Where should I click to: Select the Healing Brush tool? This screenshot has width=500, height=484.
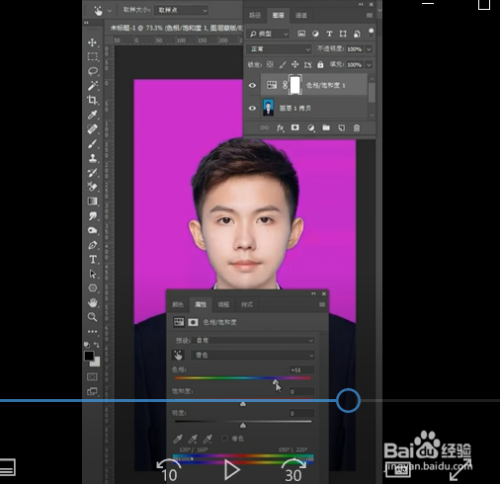(x=92, y=129)
